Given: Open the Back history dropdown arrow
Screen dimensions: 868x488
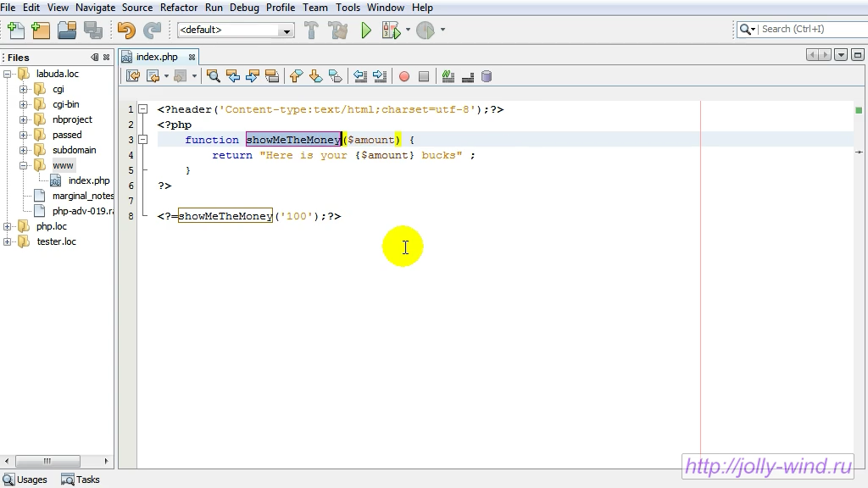Looking at the screenshot, I should (166, 76).
